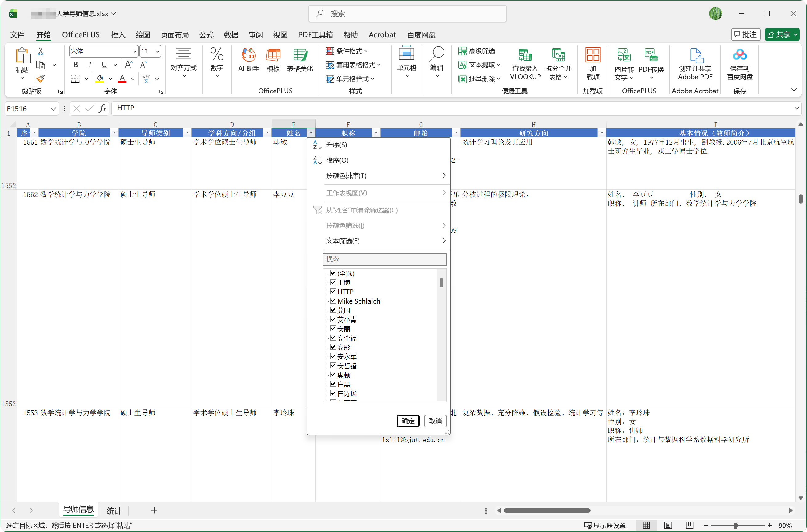
Task: Open filter dropdown on 学院 column header
Action: click(114, 133)
